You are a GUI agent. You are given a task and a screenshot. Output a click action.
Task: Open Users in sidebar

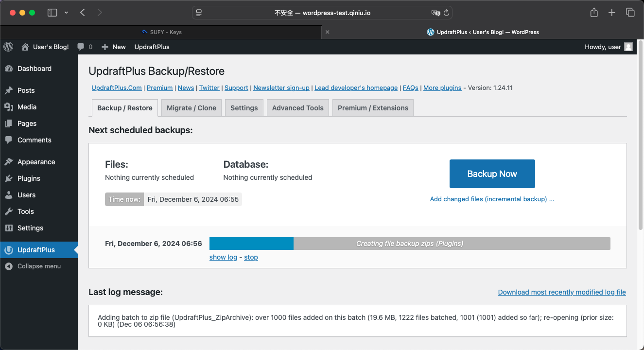click(39, 195)
